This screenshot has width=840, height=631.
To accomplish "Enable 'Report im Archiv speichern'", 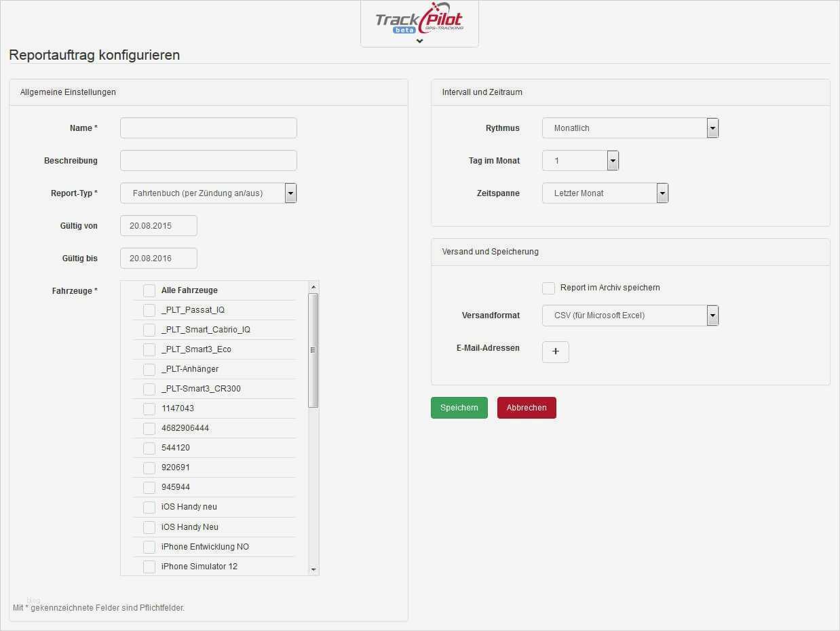I will click(x=548, y=288).
